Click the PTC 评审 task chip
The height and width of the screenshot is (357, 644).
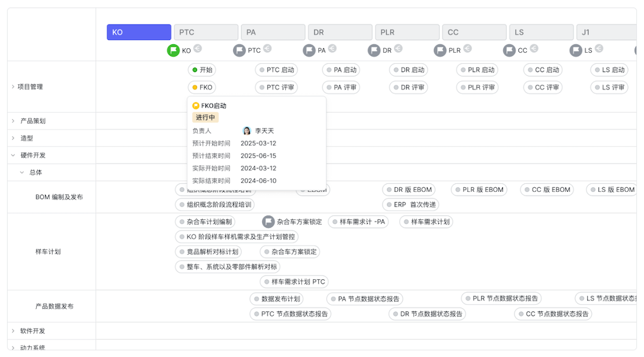278,87
